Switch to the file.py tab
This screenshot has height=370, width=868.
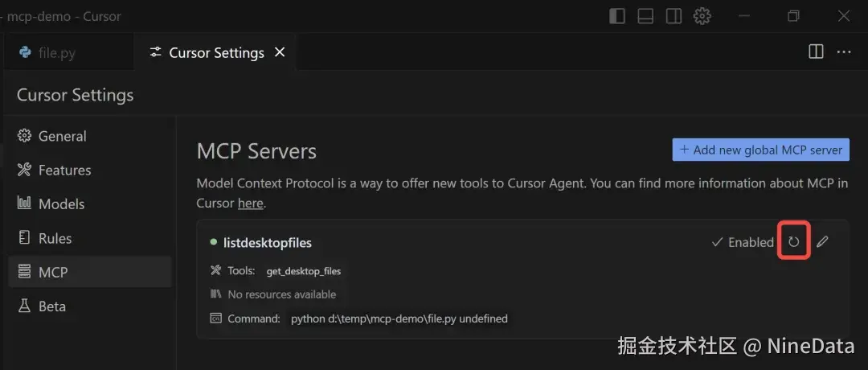click(56, 53)
